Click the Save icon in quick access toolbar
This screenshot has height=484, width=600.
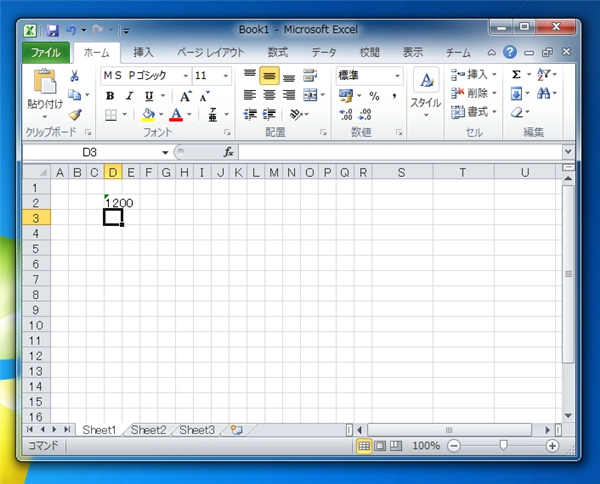pos(53,30)
